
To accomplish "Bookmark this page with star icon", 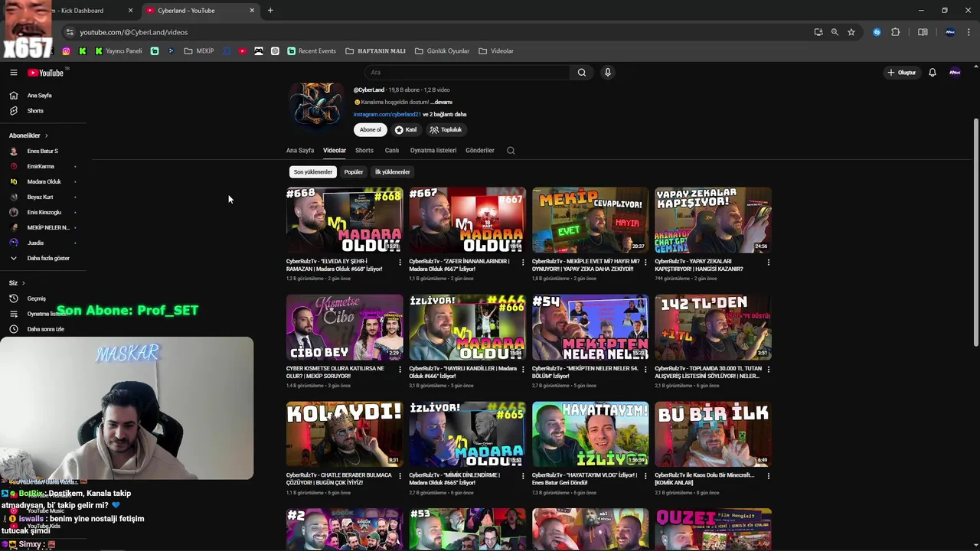I will point(851,32).
